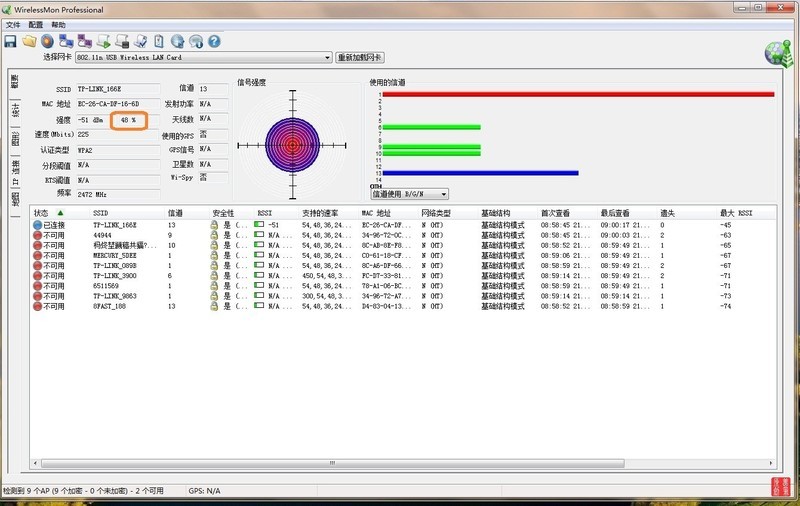Click the document with green arrow icon
Viewport: 800px width, 506px height.
click(104, 41)
